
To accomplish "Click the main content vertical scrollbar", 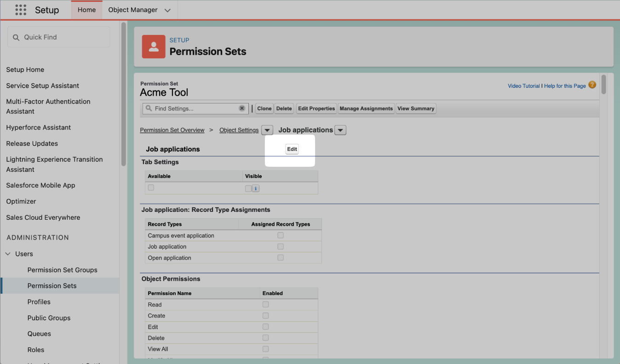I will tap(603, 85).
